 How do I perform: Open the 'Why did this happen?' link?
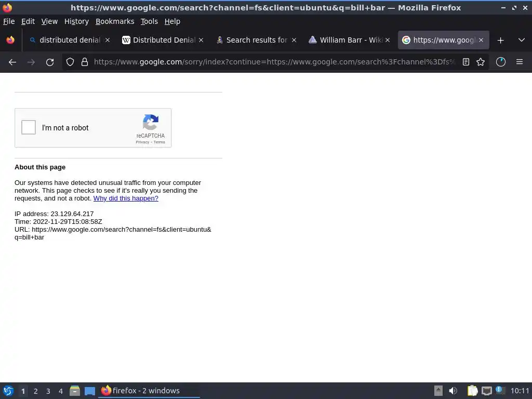(126, 198)
